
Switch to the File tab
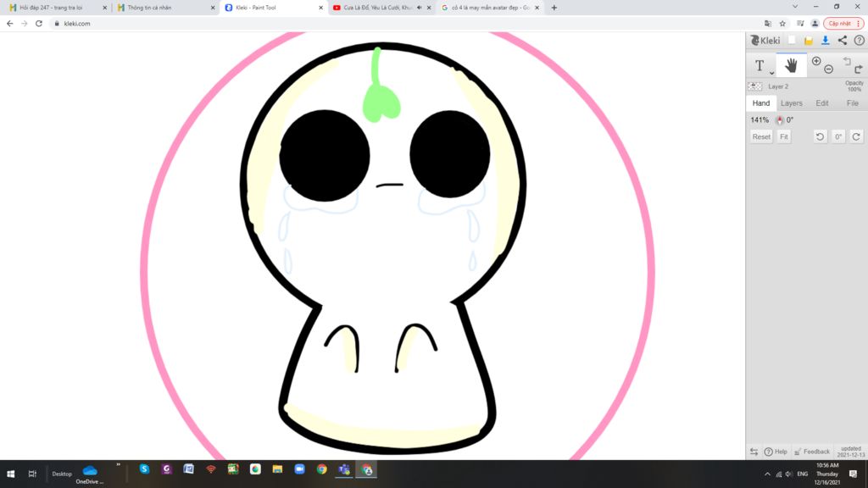(853, 103)
